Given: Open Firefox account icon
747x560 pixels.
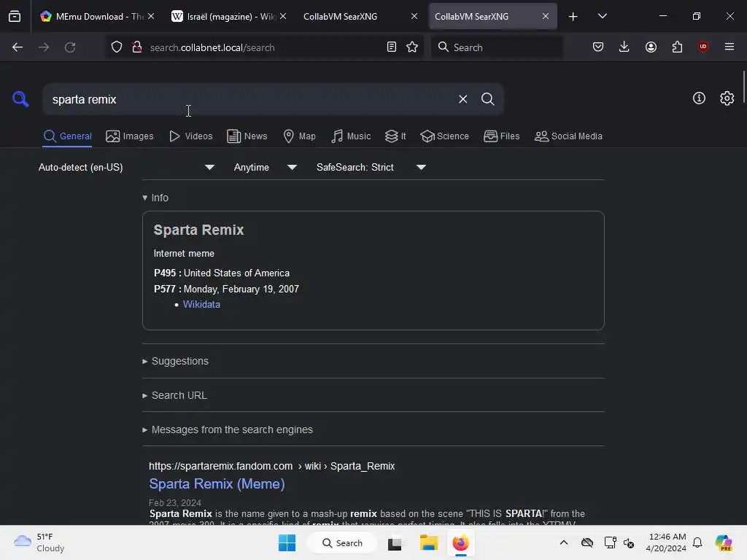Looking at the screenshot, I should click(651, 47).
